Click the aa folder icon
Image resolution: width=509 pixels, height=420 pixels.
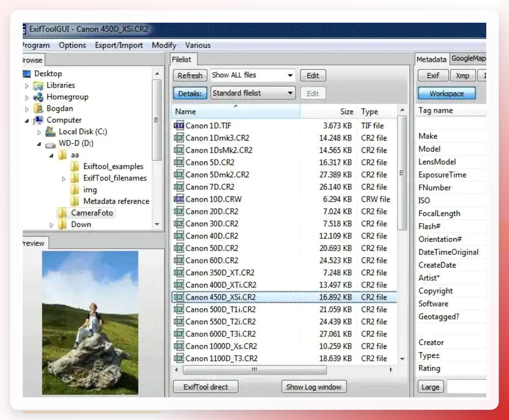point(62,155)
